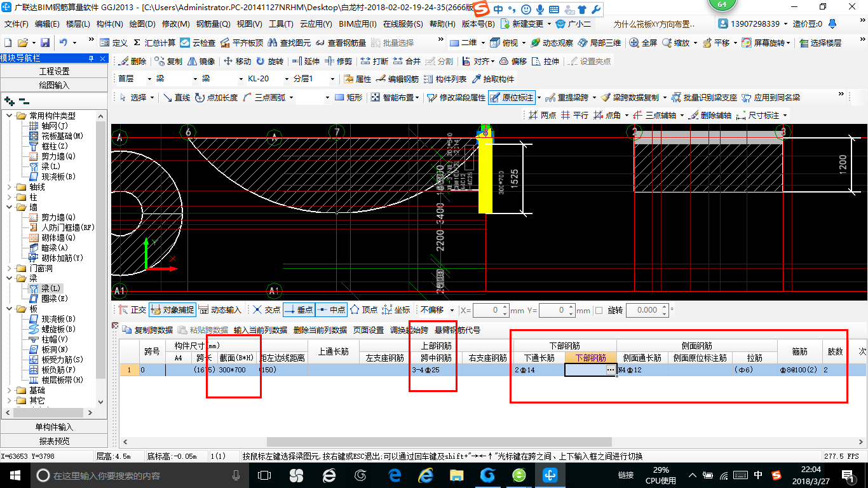Choose the 移动 move tool
The image size is (868, 488).
[x=237, y=62]
